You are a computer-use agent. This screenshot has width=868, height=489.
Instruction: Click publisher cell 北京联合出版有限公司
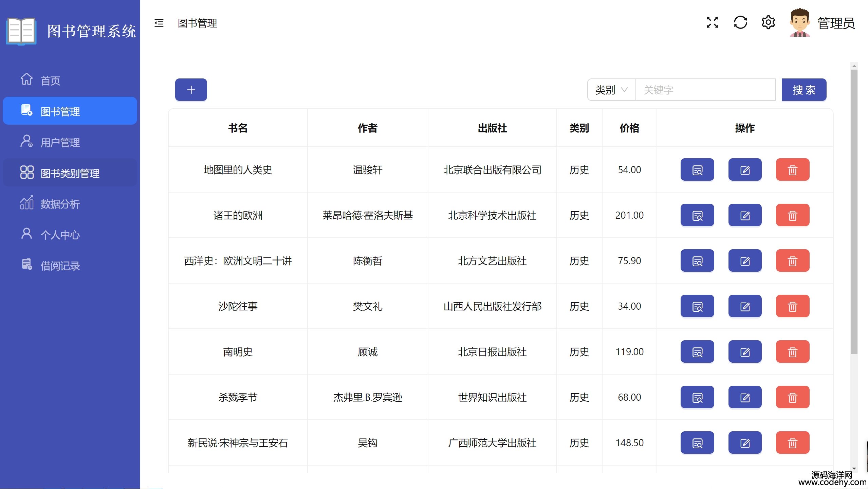pos(492,169)
